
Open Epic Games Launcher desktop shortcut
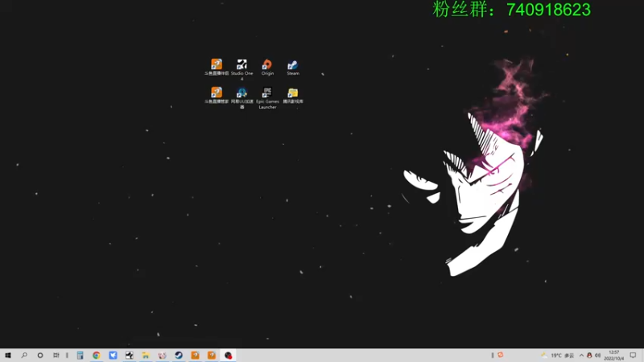(x=267, y=97)
